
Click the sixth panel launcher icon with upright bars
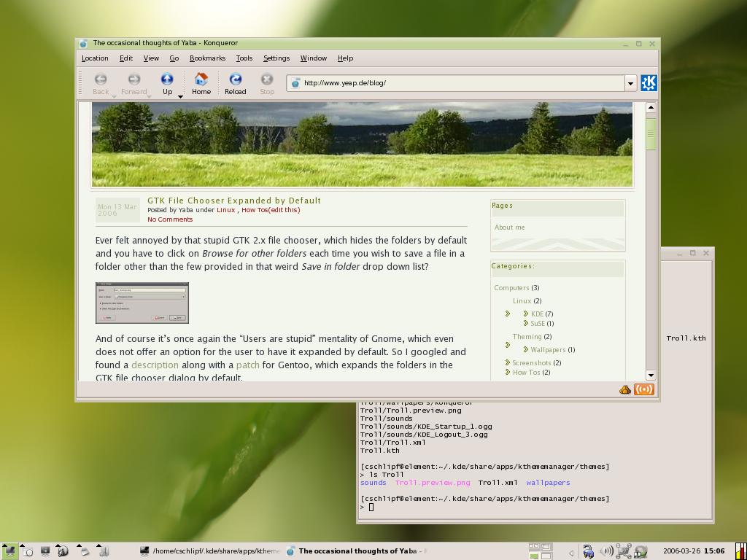(104, 551)
